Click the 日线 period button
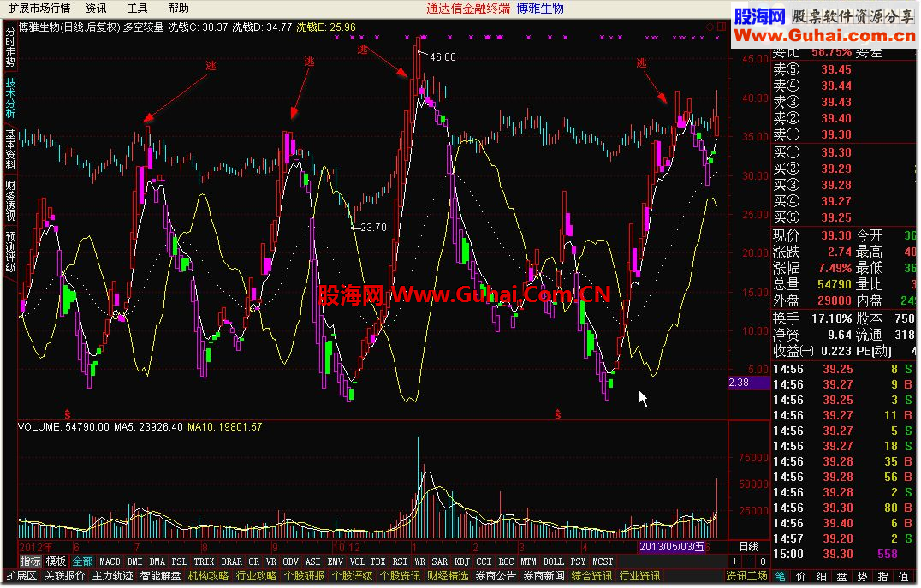This screenshot has width=921, height=588. click(x=749, y=547)
